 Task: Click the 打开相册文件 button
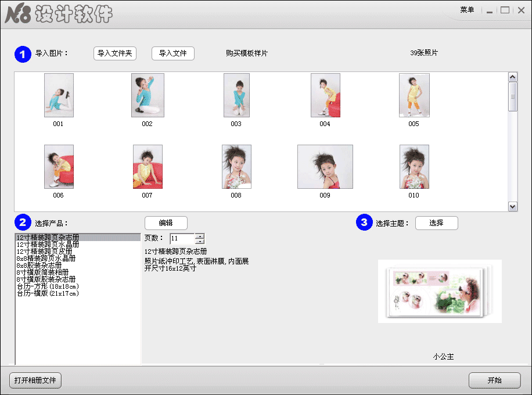(x=35, y=380)
